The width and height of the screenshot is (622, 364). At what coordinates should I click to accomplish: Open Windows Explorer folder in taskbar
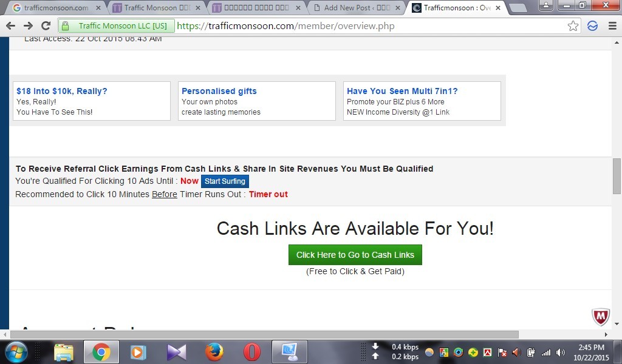(x=63, y=352)
